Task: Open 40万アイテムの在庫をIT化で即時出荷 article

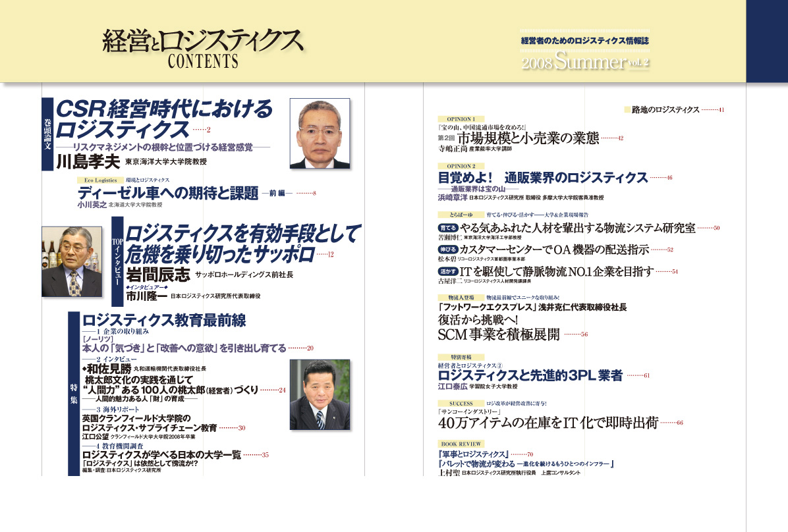Action: click(548, 423)
